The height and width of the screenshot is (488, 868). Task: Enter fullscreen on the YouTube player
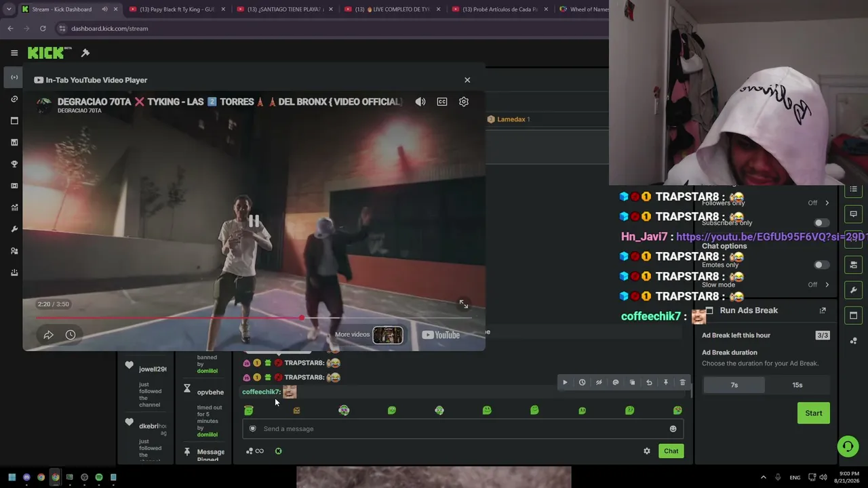pyautogui.click(x=464, y=304)
